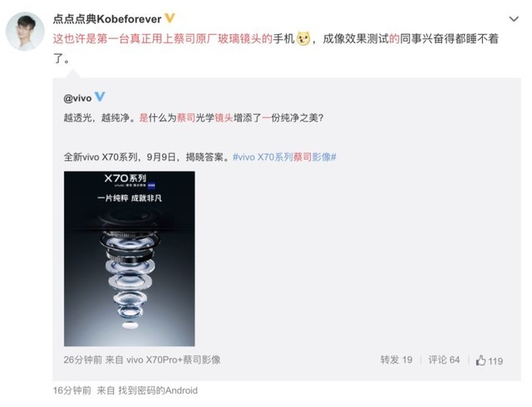
Task: Click the 16分钟前 post timestamp
Action: pyautogui.click(x=72, y=390)
